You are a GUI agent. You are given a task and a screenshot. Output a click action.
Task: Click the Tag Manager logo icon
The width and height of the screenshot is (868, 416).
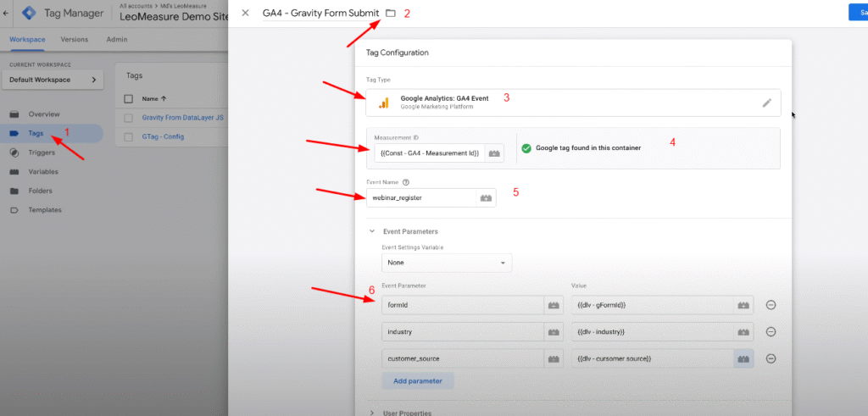tap(30, 14)
